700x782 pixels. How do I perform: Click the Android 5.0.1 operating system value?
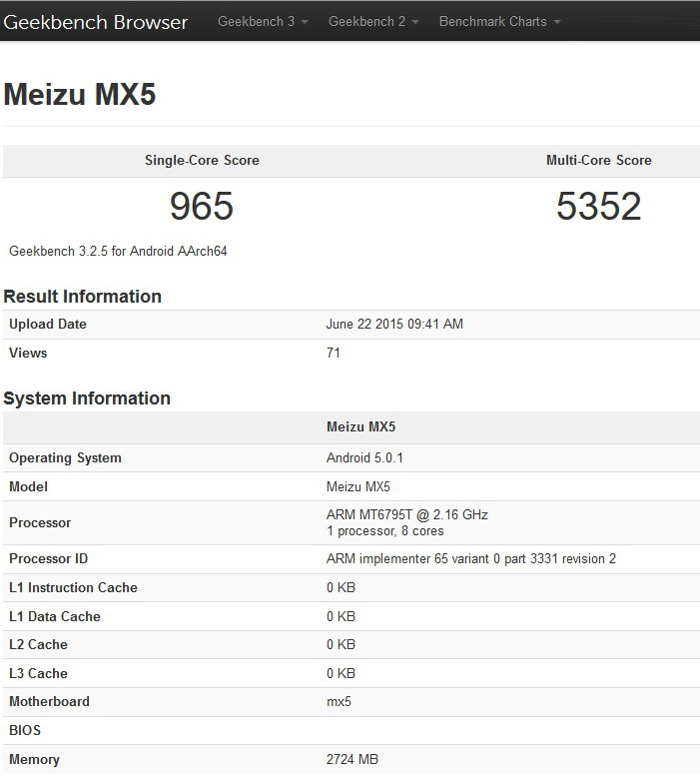364,458
